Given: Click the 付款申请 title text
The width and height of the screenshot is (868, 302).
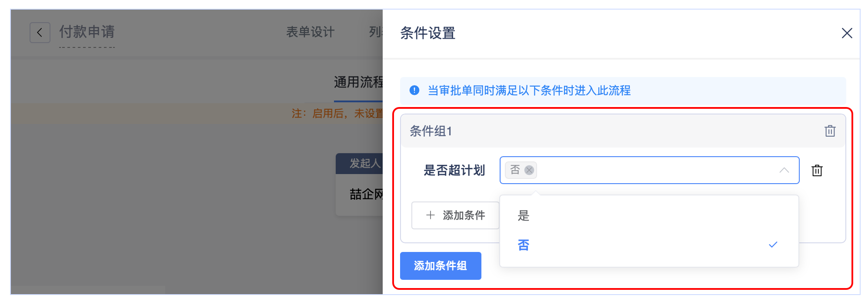Looking at the screenshot, I should click(87, 32).
